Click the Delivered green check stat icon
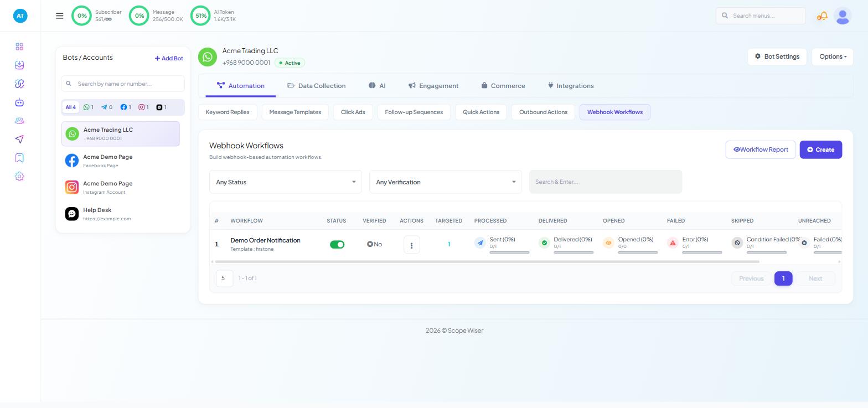 click(x=544, y=242)
